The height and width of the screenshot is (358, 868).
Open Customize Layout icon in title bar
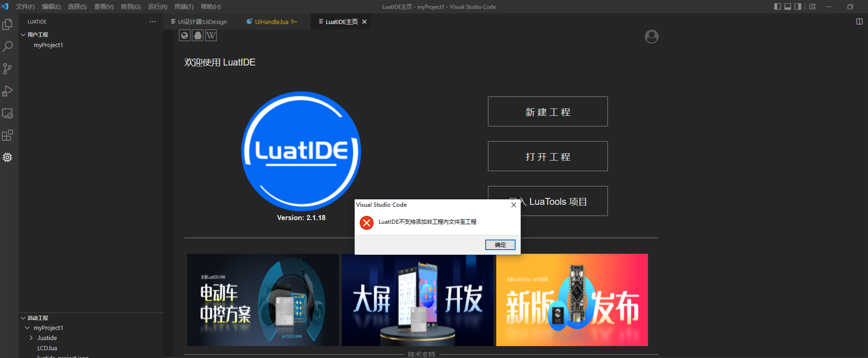tap(812, 6)
